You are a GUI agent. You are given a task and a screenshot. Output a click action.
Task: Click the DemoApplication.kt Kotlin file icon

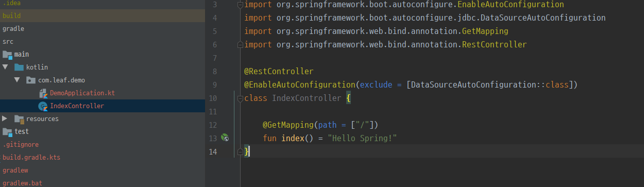(x=43, y=93)
